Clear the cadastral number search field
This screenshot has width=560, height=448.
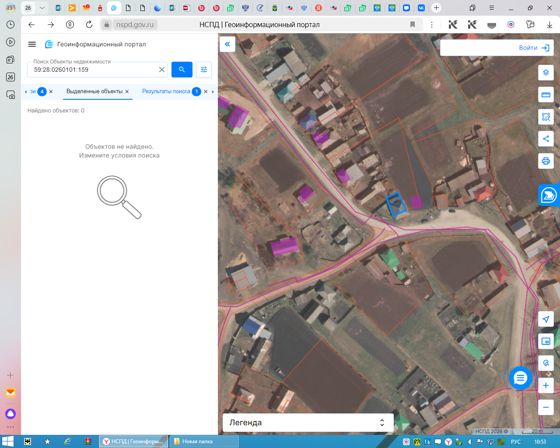click(x=162, y=70)
